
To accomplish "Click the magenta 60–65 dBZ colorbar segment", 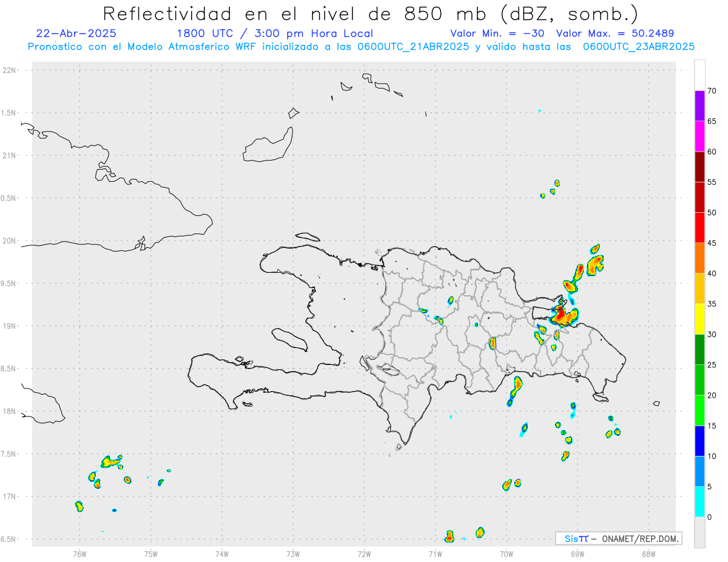I will tap(699, 136).
